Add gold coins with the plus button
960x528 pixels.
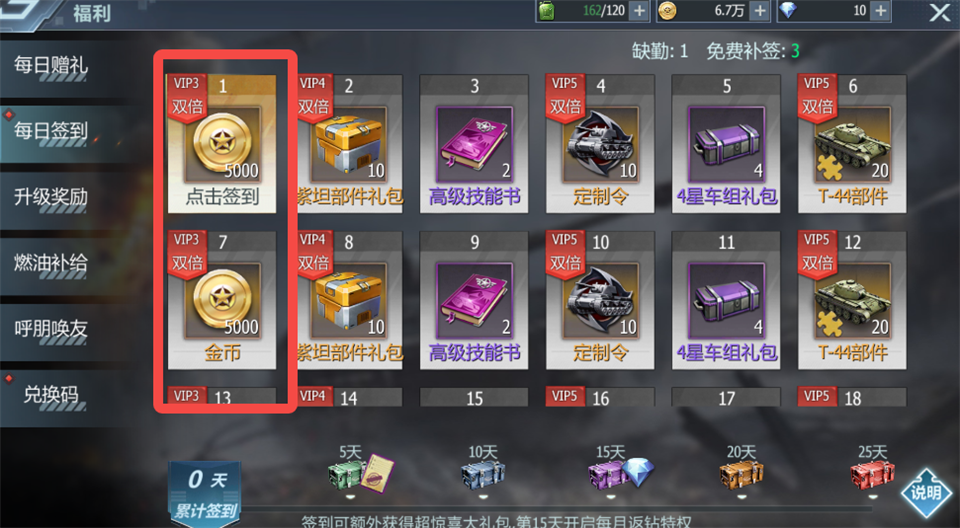point(759,10)
